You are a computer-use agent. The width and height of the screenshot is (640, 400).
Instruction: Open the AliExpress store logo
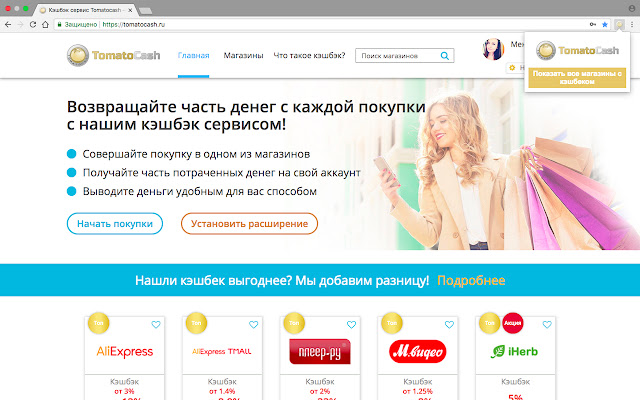(x=124, y=351)
